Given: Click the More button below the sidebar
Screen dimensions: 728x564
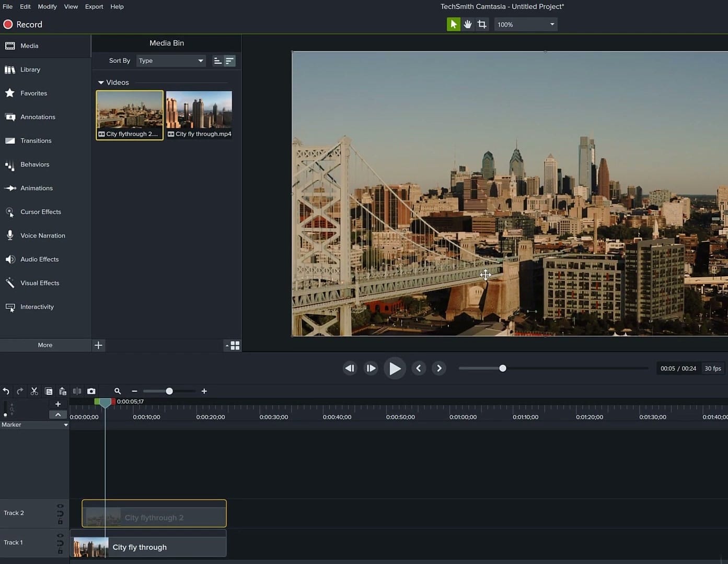Looking at the screenshot, I should click(45, 345).
